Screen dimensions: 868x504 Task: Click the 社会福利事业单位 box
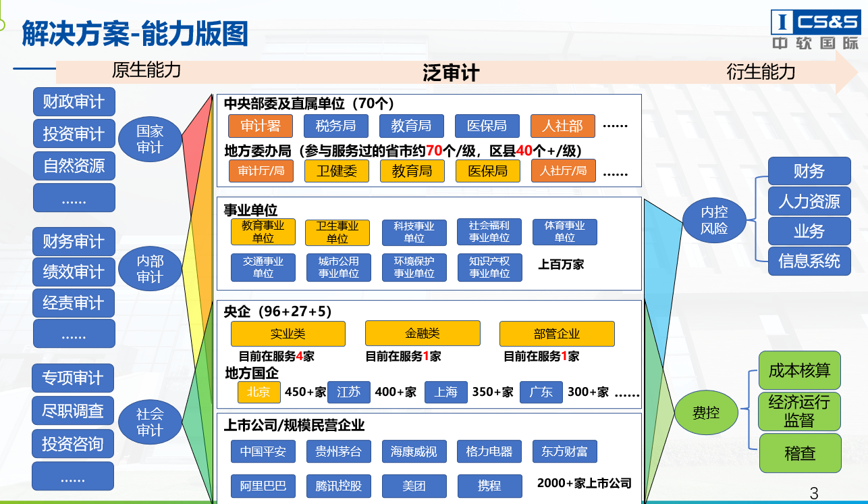point(489,232)
